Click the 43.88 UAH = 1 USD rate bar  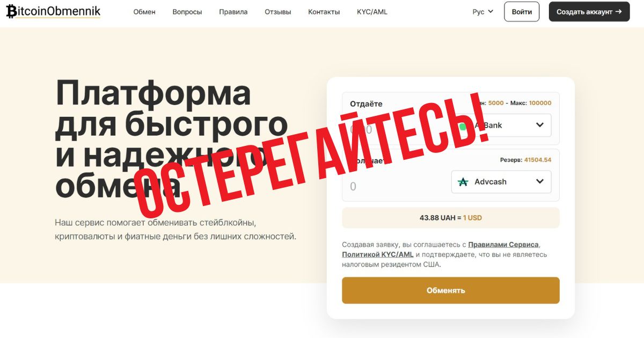coord(451,218)
